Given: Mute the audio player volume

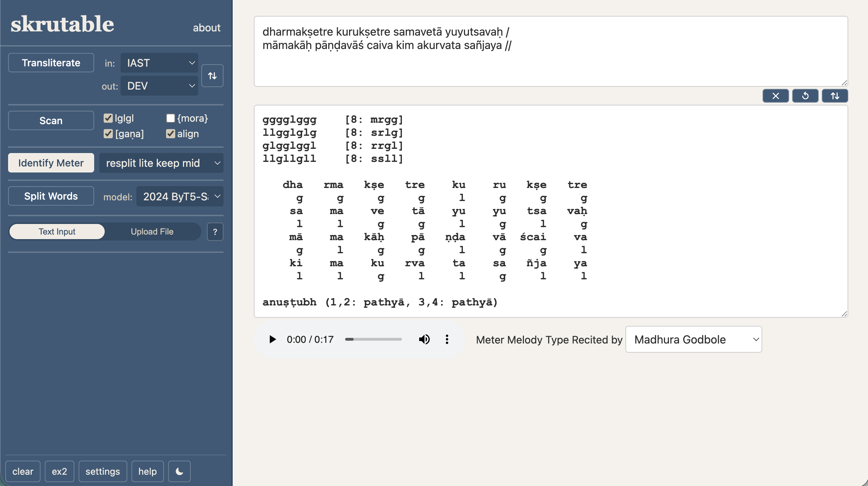Looking at the screenshot, I should click(424, 339).
